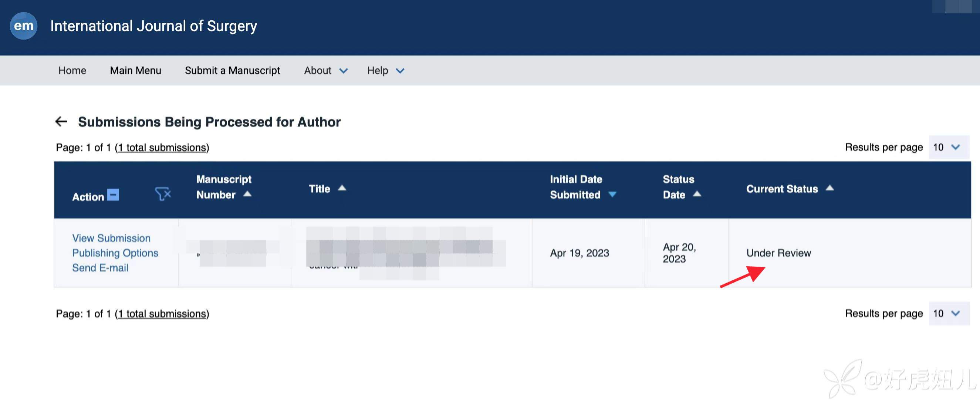Sort by Current Status arrow
The height and width of the screenshot is (402, 980).
[830, 188]
